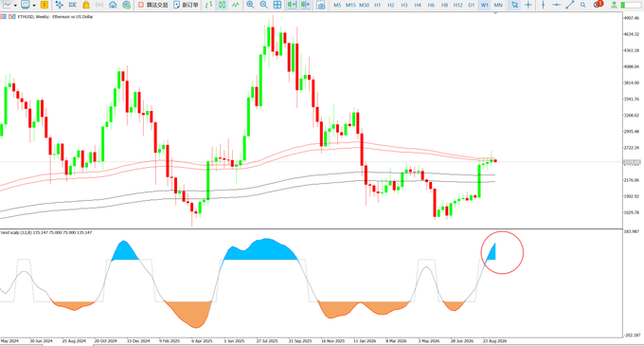Open the yellow dollar symbols icon
Image resolution: width=644 pixels, height=346 pixels.
[45, 5]
